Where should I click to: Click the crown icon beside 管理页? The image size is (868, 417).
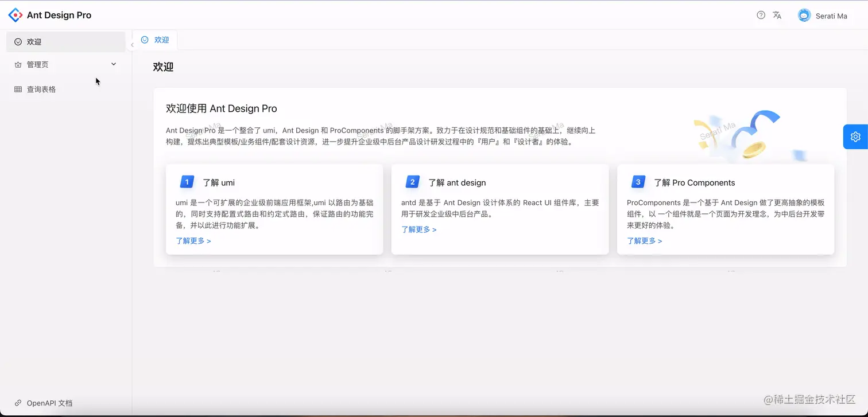(18, 65)
